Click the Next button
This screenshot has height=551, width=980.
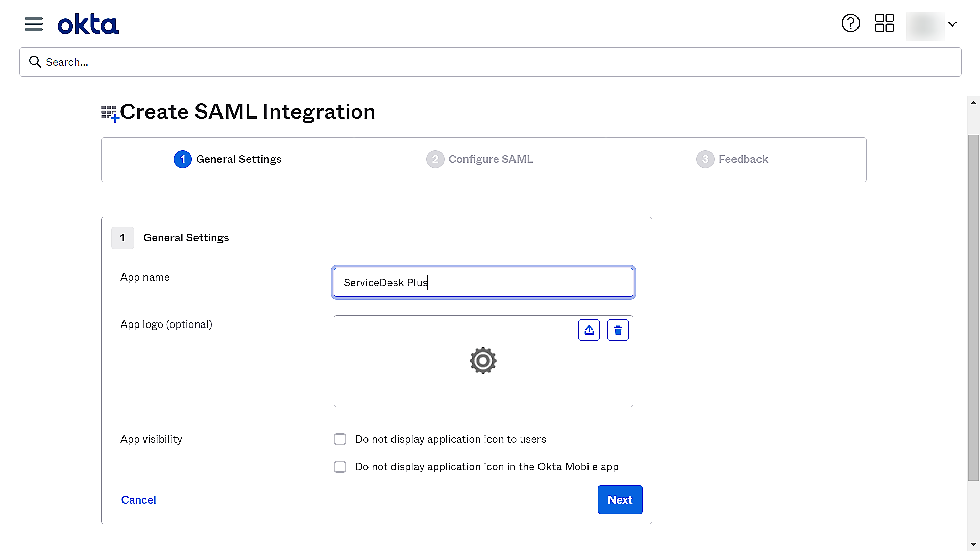pos(620,500)
